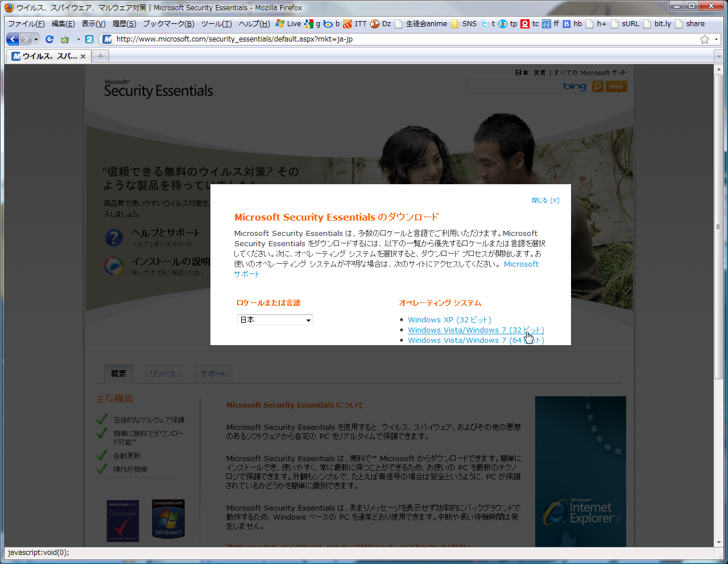Click the page vertical scrollbar thumb

(x=719, y=226)
